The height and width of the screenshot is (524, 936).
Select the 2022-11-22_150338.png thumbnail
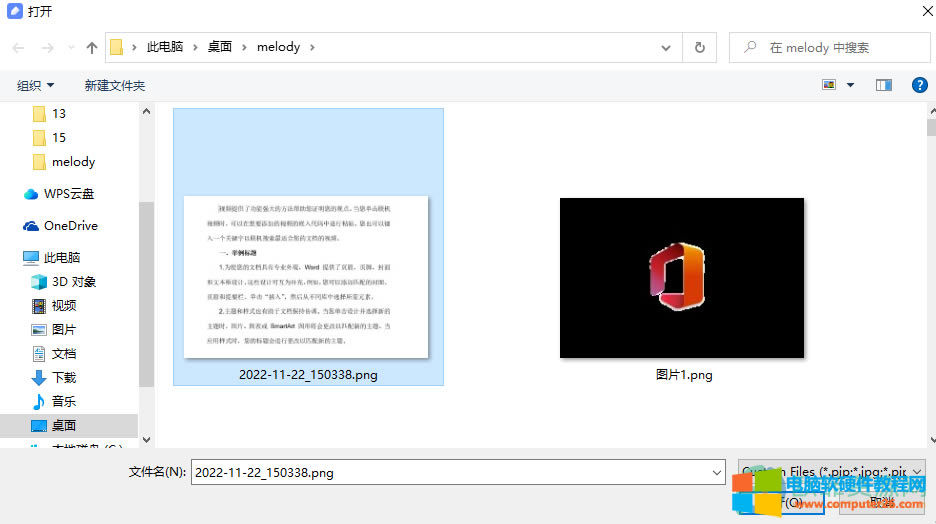307,278
